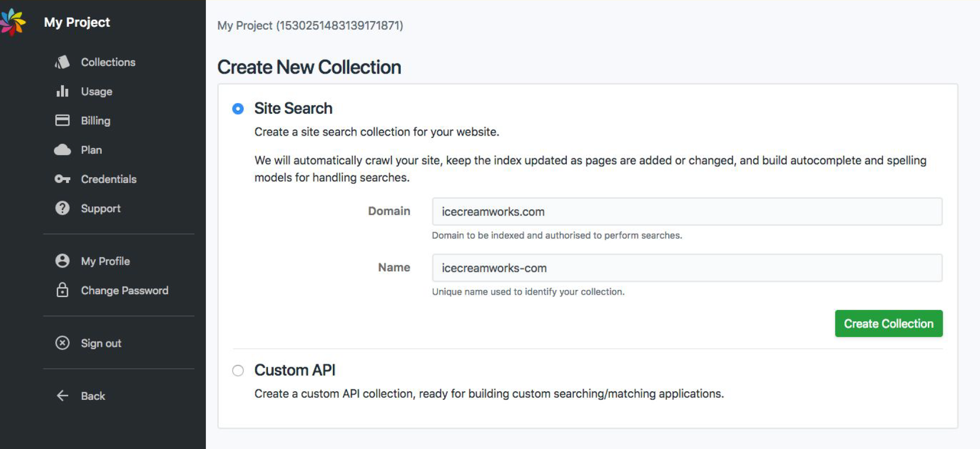Go to Change Password

(x=124, y=290)
